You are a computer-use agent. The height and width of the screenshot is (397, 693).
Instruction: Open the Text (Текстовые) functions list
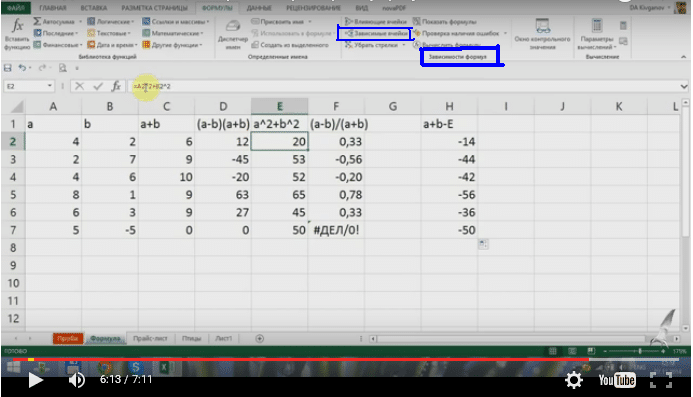(109, 33)
